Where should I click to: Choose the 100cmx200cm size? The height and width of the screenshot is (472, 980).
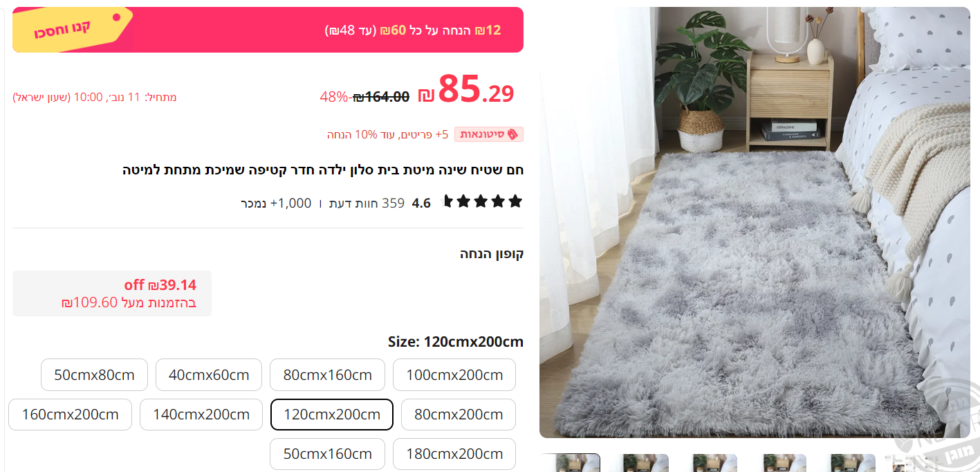tap(454, 375)
